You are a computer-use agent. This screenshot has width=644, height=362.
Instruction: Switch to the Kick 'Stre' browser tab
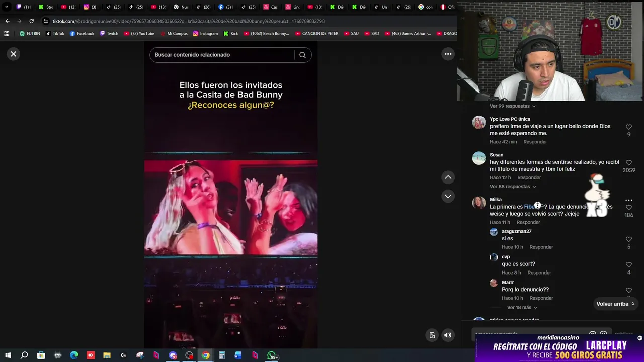point(46,7)
